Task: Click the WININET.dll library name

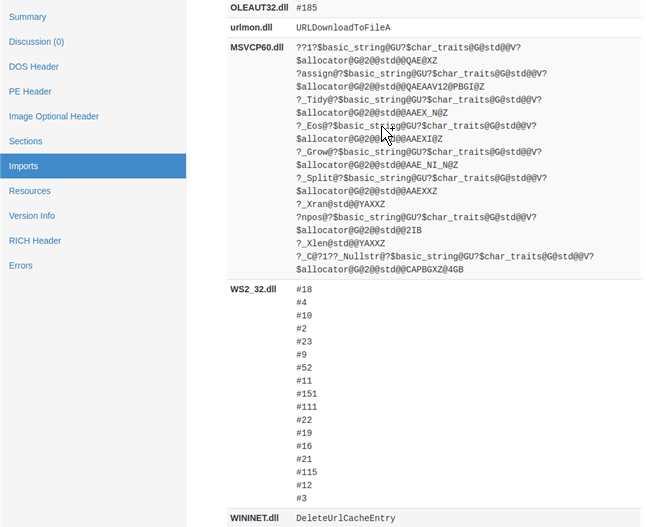Action: coord(254,518)
